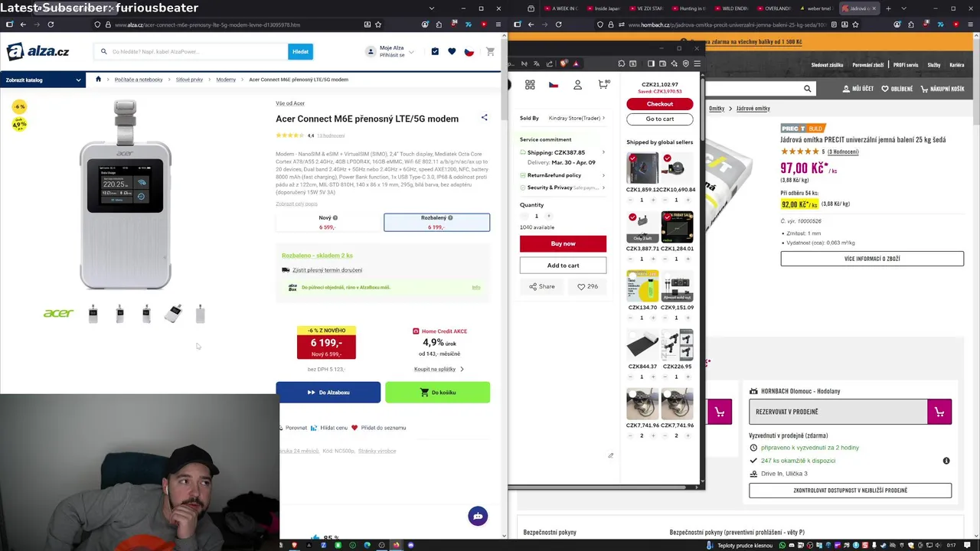This screenshot has height=551, width=980.
Task: Click blue Do Alzaboxu button
Action: (328, 393)
